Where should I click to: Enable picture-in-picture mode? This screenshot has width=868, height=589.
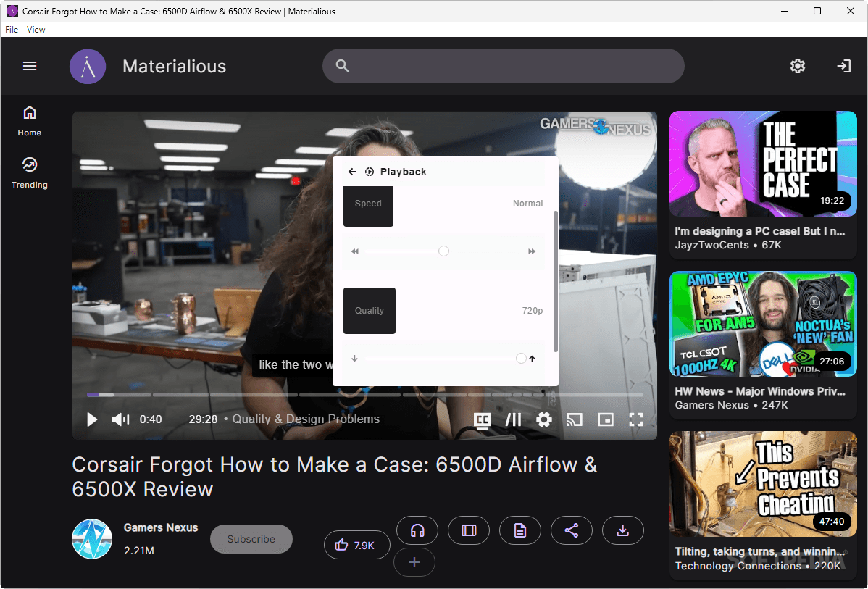point(606,419)
